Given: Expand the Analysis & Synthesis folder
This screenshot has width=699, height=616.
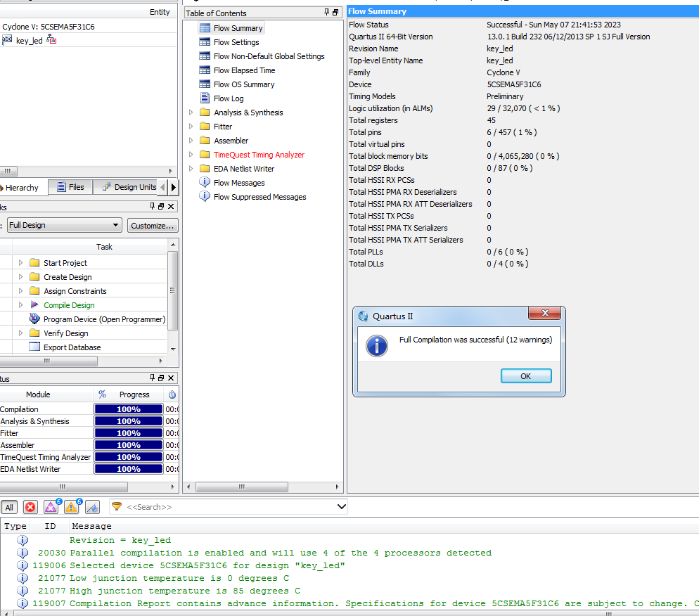Looking at the screenshot, I should coord(191,113).
